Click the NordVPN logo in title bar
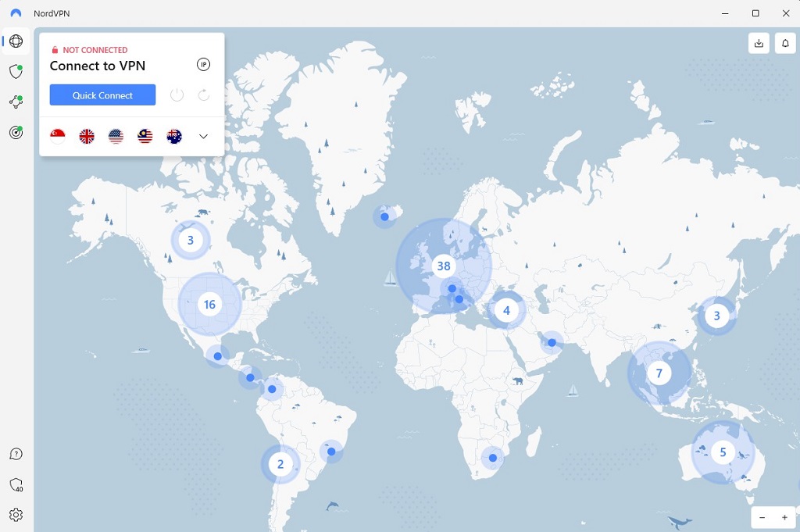The height and width of the screenshot is (532, 800). tap(16, 13)
